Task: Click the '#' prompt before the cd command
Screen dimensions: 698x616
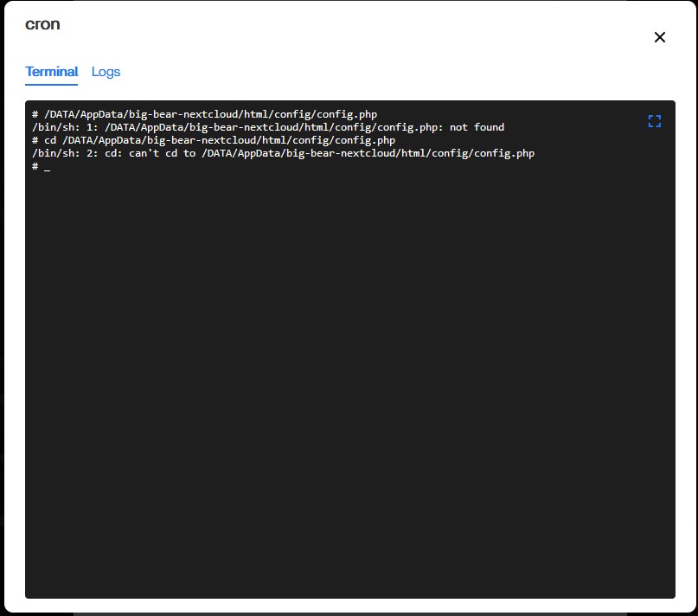Action: 35,140
